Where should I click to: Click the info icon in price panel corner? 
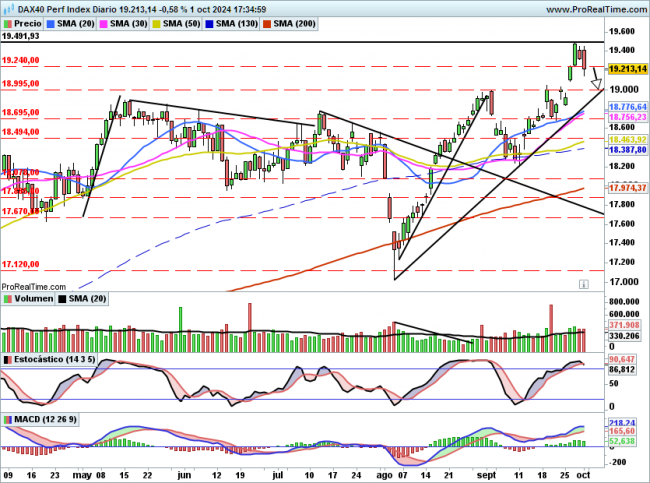tap(583, 284)
